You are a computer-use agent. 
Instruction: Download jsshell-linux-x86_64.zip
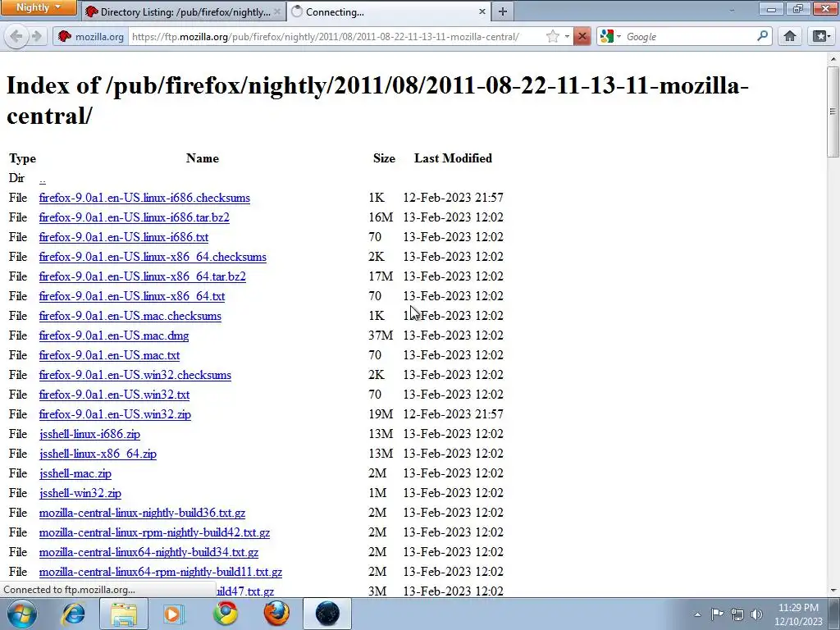pyautogui.click(x=98, y=454)
